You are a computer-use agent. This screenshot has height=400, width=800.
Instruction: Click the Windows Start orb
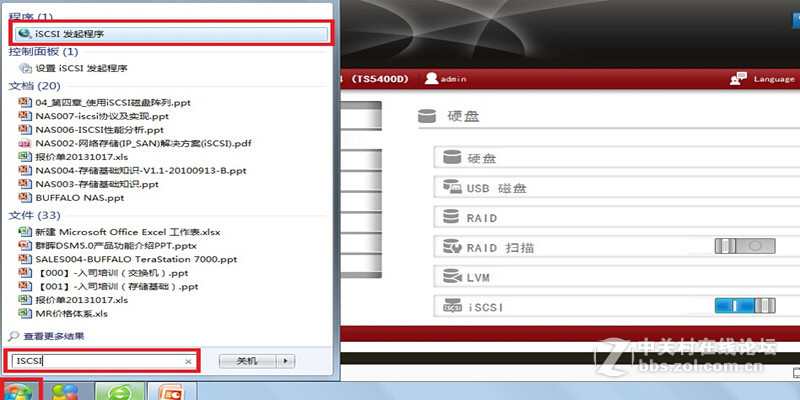click(x=18, y=392)
